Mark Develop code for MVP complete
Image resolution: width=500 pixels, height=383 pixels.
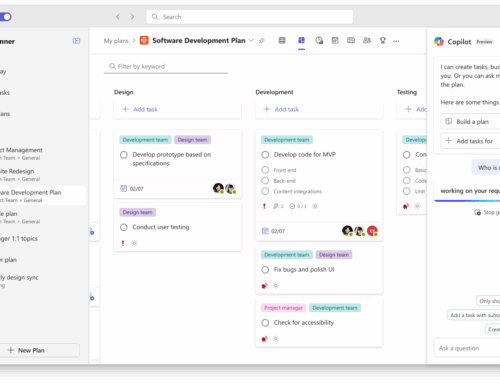click(265, 155)
